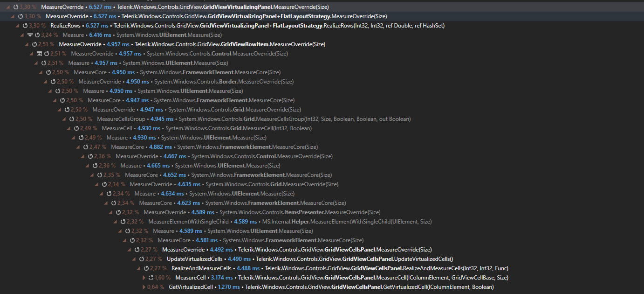Click the cycle icon on Grid.MeasureOverride 4.635 ms row

point(104,184)
